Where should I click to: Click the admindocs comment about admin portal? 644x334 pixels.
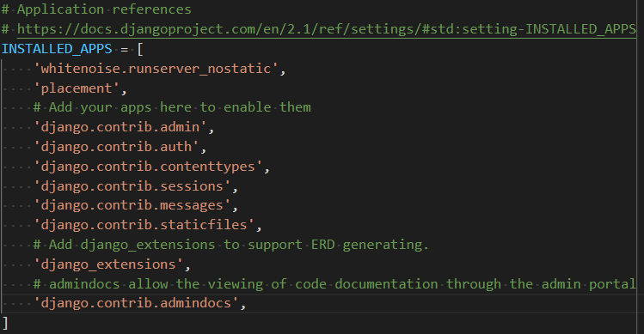334,284
